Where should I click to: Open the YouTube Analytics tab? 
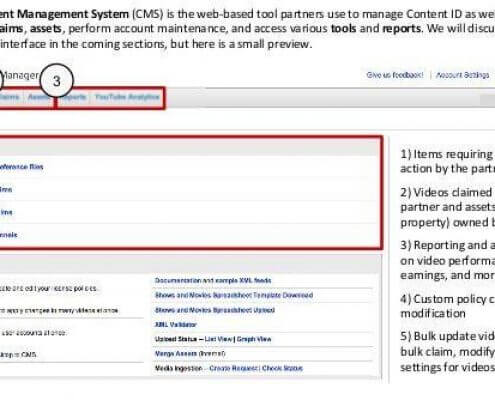127,97
